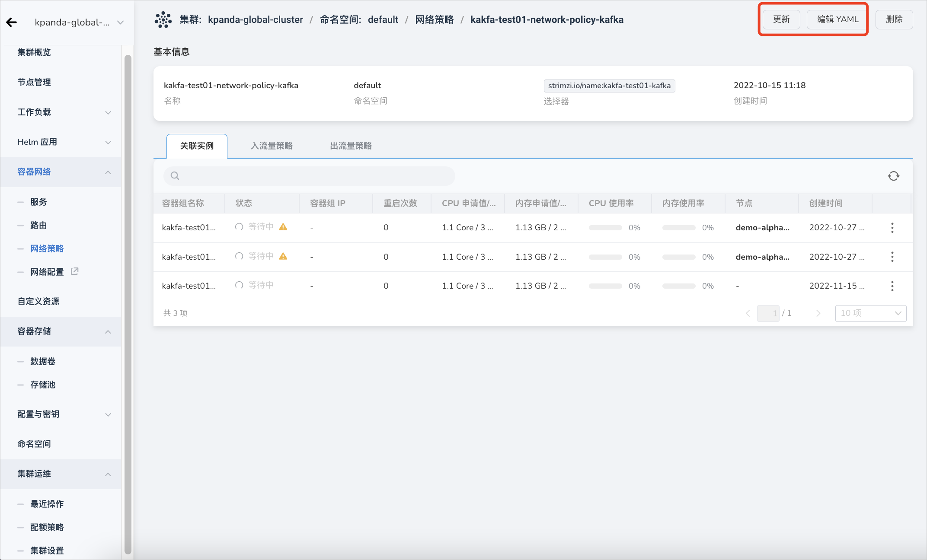Click the strimzi.io/name:kakfa-test01-kafka selector tag

coord(609,86)
